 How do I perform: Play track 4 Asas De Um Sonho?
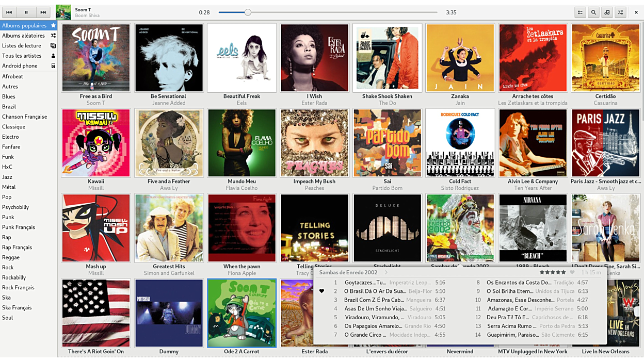click(x=375, y=309)
